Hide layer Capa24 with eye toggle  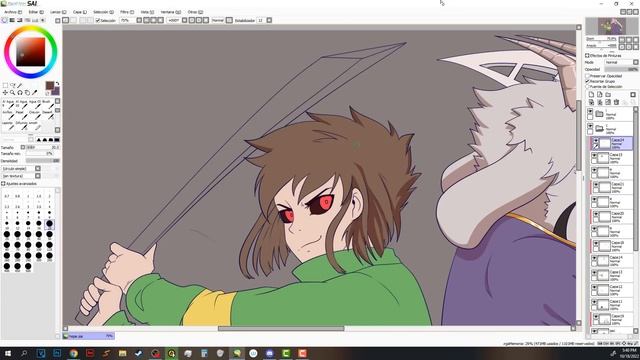pyautogui.click(x=596, y=140)
